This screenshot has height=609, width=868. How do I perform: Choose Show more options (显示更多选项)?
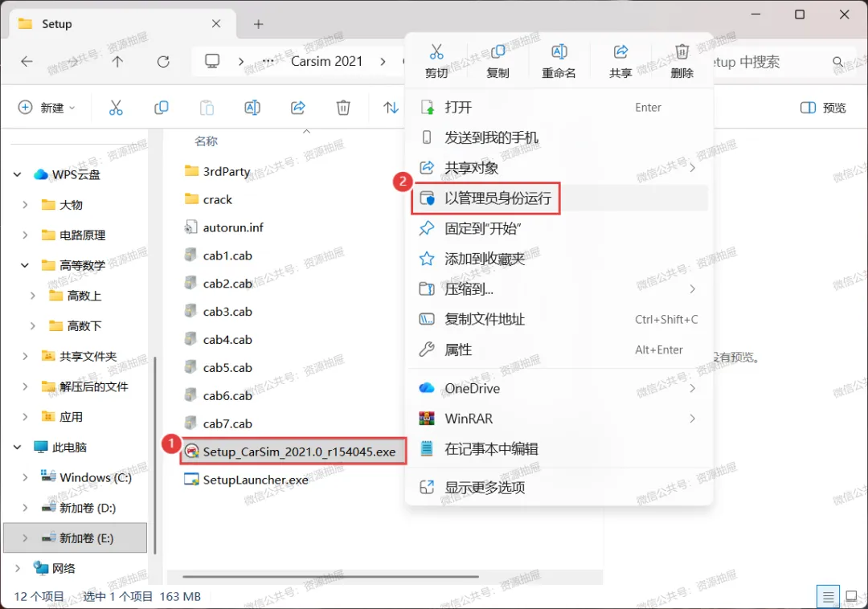pos(557,488)
